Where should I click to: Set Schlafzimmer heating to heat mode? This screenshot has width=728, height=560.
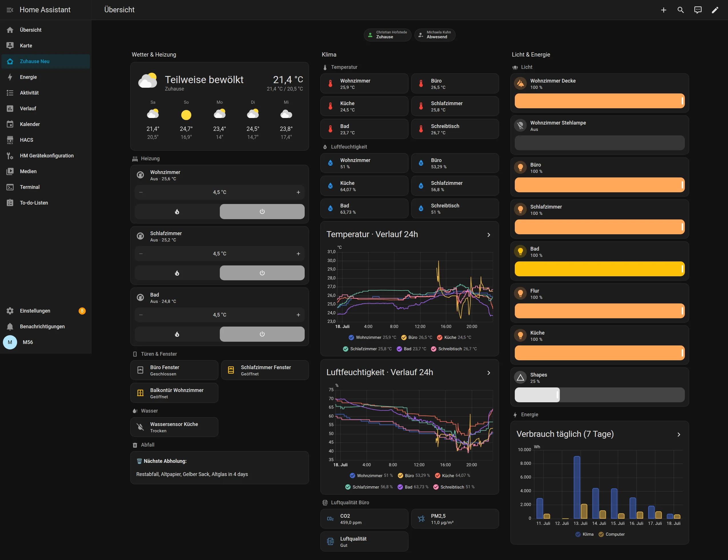[177, 273]
